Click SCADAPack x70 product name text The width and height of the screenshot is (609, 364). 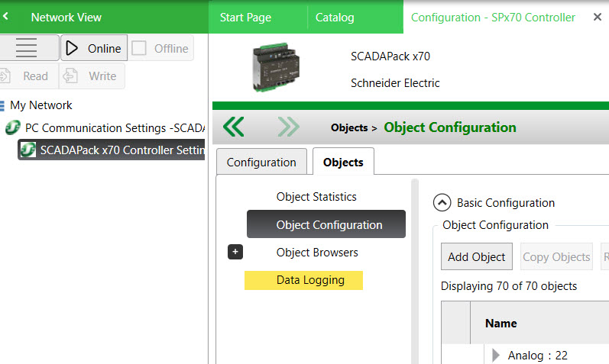tap(390, 56)
